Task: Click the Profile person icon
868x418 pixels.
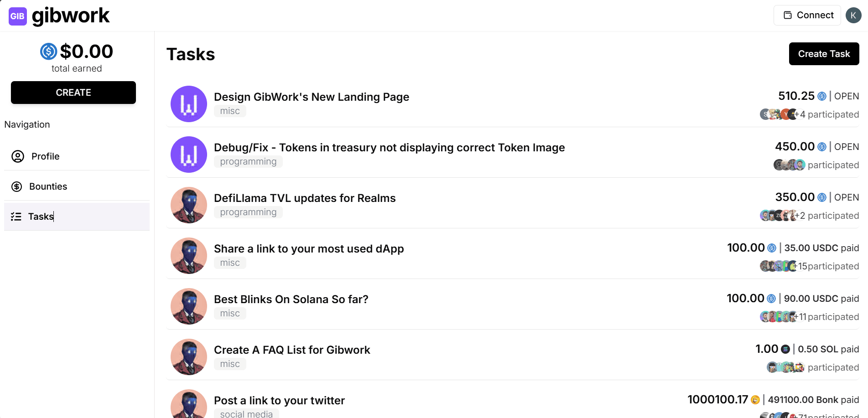Action: (x=18, y=156)
